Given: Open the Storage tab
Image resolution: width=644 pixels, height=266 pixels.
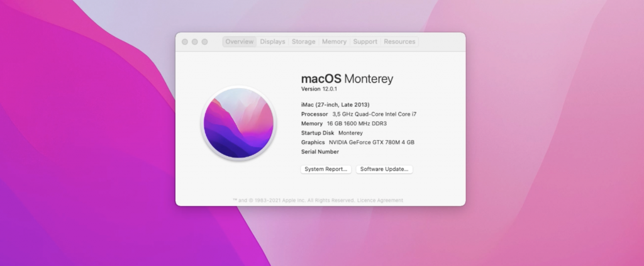Looking at the screenshot, I should [x=303, y=42].
